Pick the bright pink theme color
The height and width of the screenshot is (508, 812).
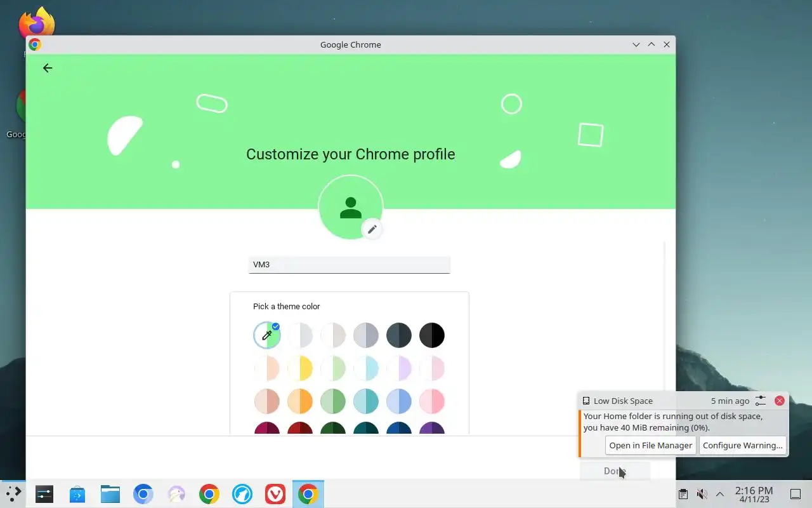(x=432, y=401)
